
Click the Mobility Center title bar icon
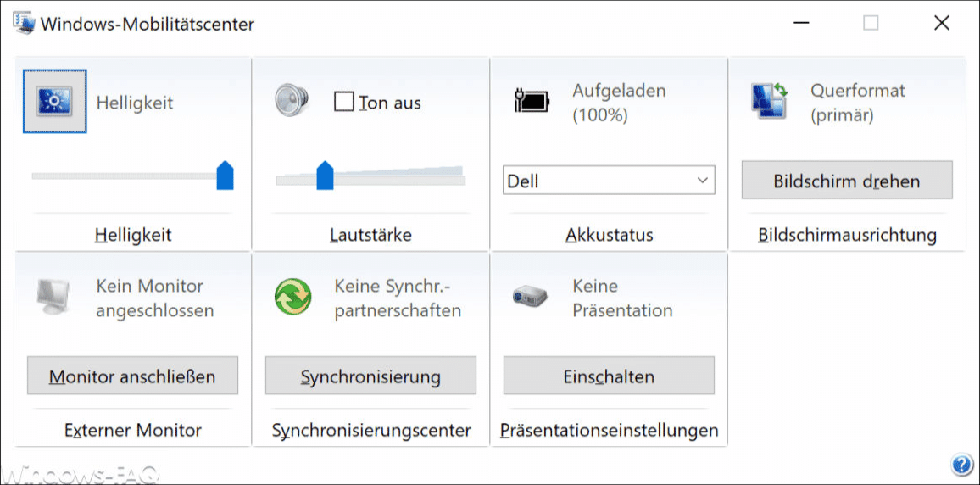[x=23, y=23]
